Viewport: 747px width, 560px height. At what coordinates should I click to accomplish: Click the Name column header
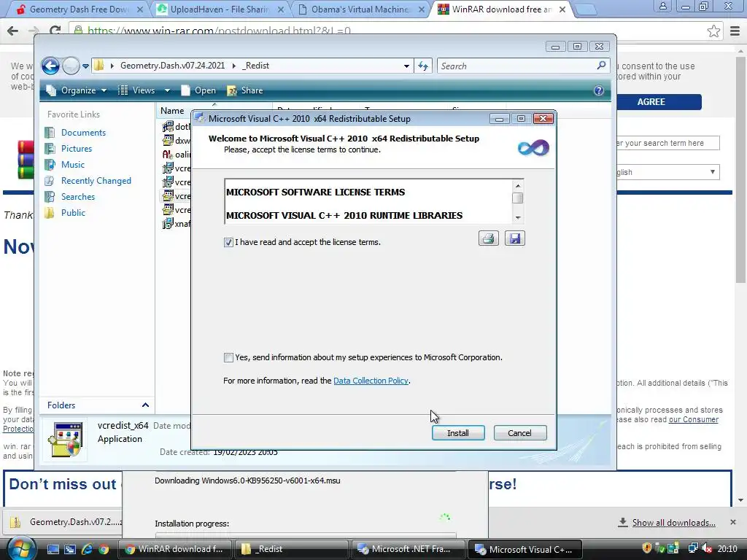172,111
